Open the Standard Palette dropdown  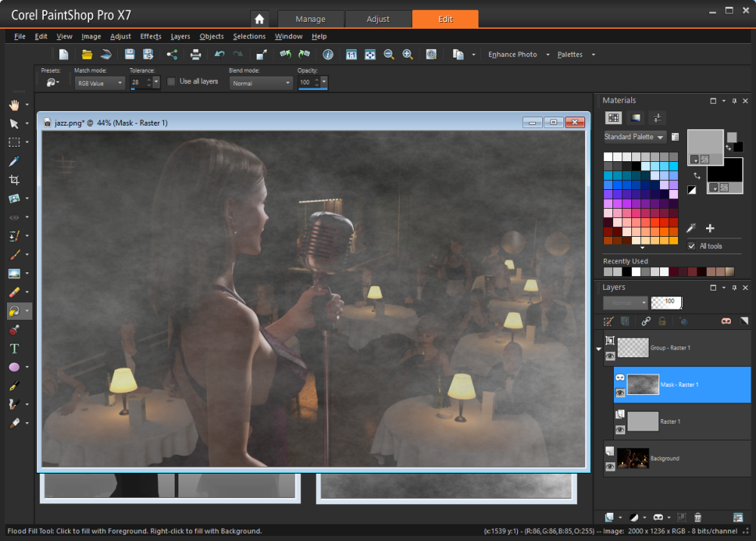click(635, 137)
